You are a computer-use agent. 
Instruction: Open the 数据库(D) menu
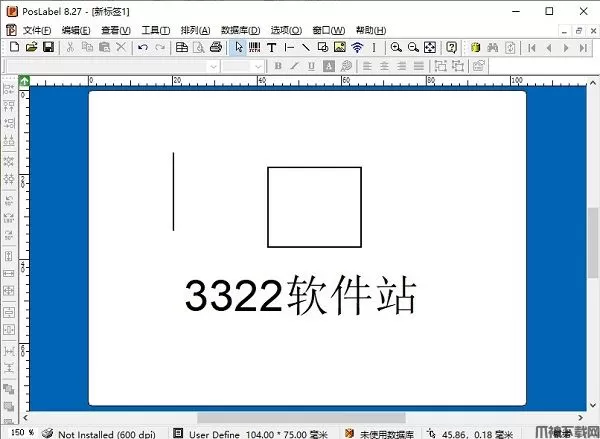[x=241, y=30]
